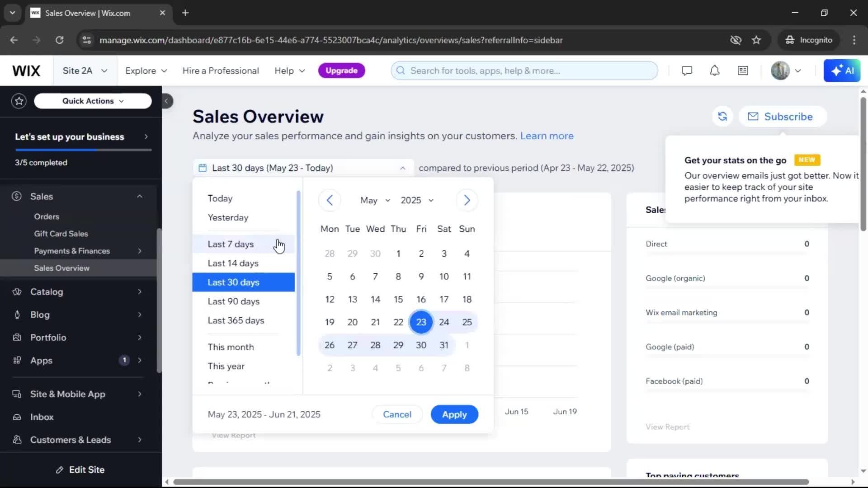
Task: Click the tracking protection eye icon
Action: (736, 40)
